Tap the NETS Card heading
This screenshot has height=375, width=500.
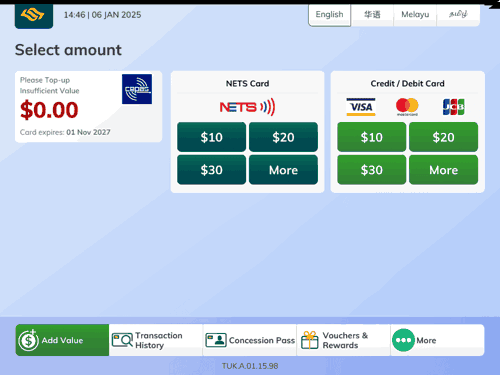click(x=247, y=83)
